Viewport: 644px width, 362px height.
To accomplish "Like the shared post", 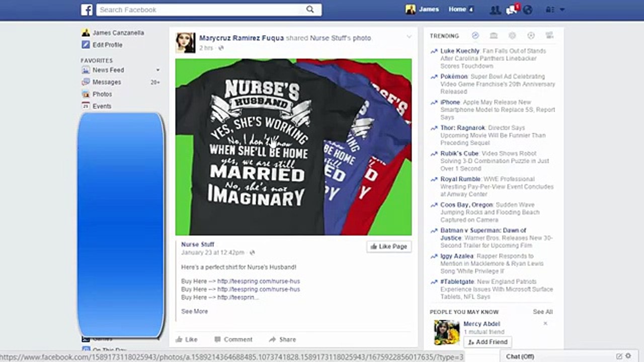I will [187, 339].
